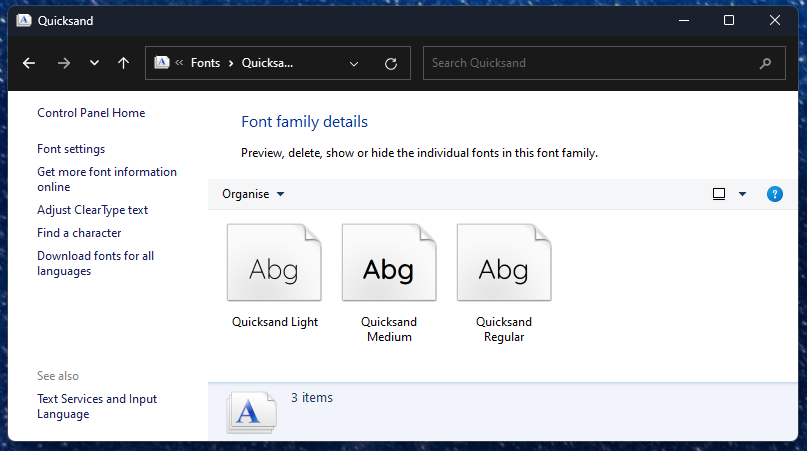Viewport: 807px width, 451px height.
Task: Click the search magnifier icon
Action: [x=766, y=63]
